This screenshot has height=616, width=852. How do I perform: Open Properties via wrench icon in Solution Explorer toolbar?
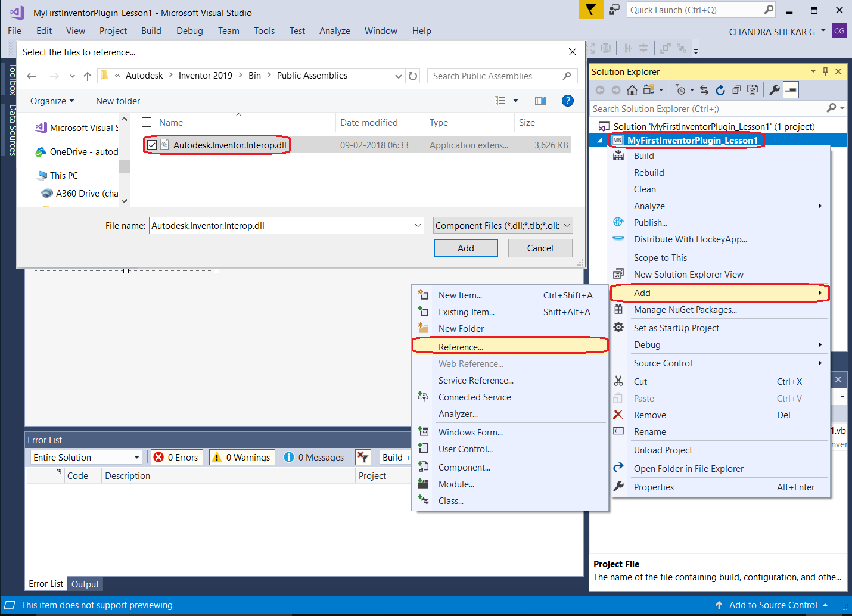click(775, 90)
